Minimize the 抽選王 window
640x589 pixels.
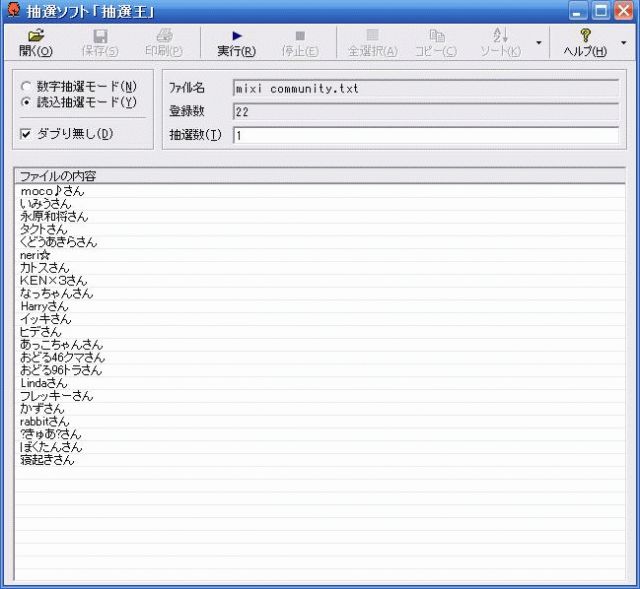point(578,11)
